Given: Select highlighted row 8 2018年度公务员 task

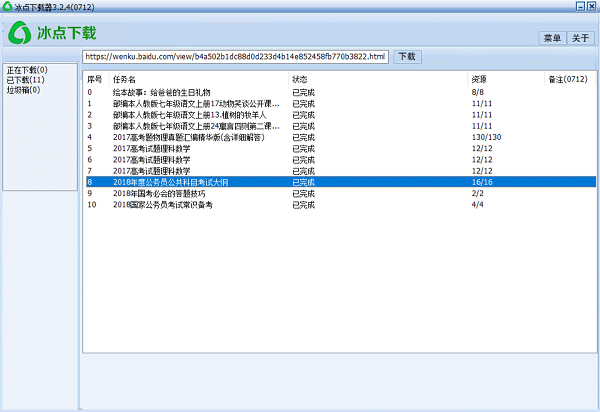Looking at the screenshot, I should (341, 182).
